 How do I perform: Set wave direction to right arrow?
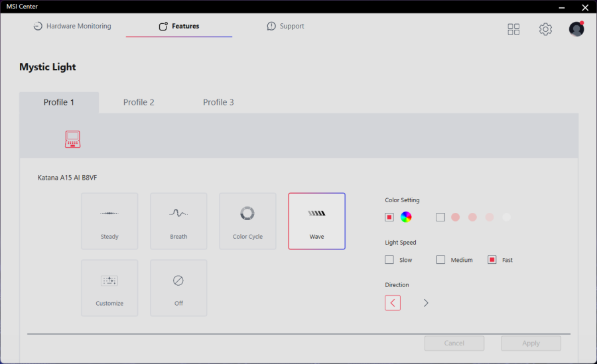coord(426,303)
